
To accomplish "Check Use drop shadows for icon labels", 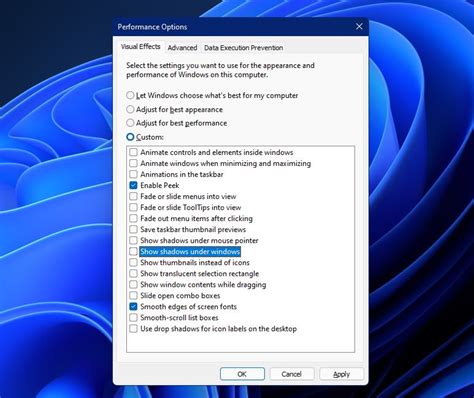I will [x=133, y=328].
